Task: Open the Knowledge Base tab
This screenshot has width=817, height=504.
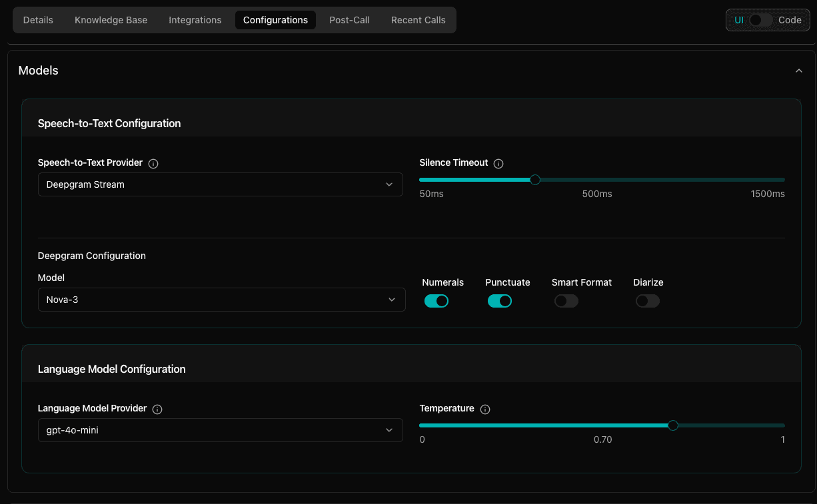Action: tap(111, 20)
